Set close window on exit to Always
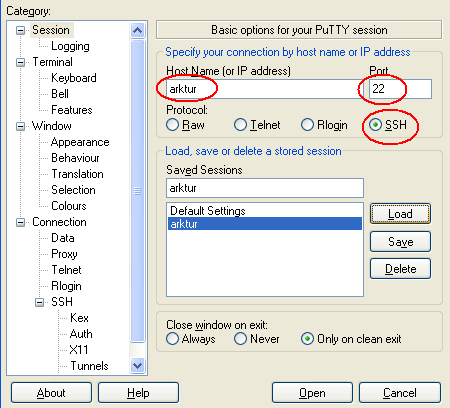This screenshot has width=450, height=408. (x=172, y=339)
